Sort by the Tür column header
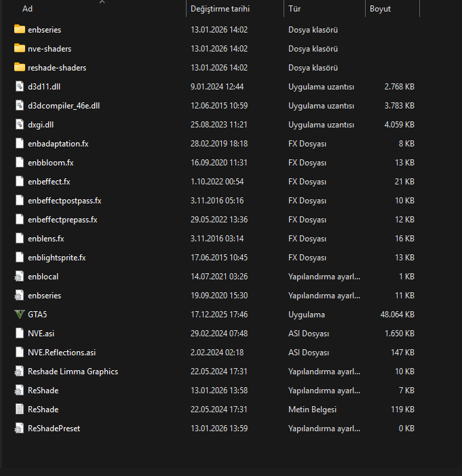The image size is (462, 476). [x=294, y=9]
